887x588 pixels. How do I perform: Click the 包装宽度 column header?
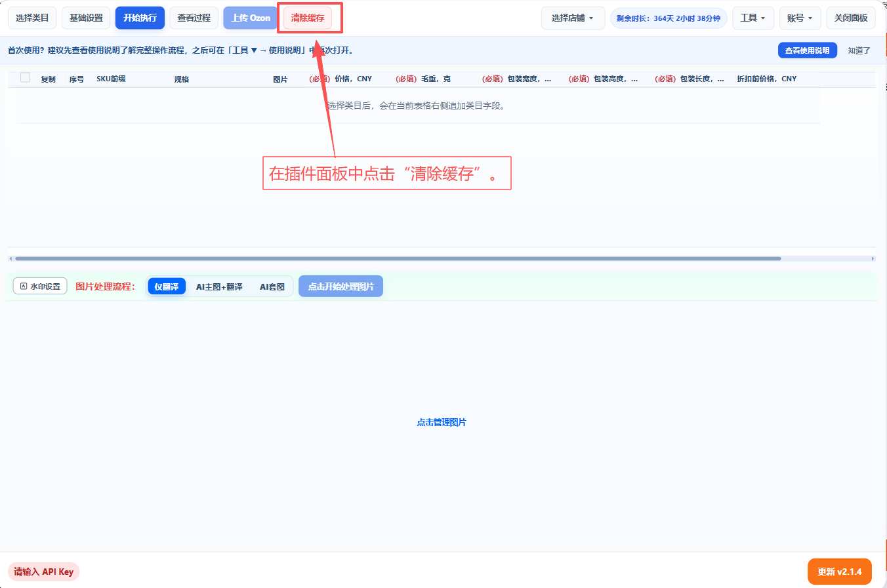[516, 79]
